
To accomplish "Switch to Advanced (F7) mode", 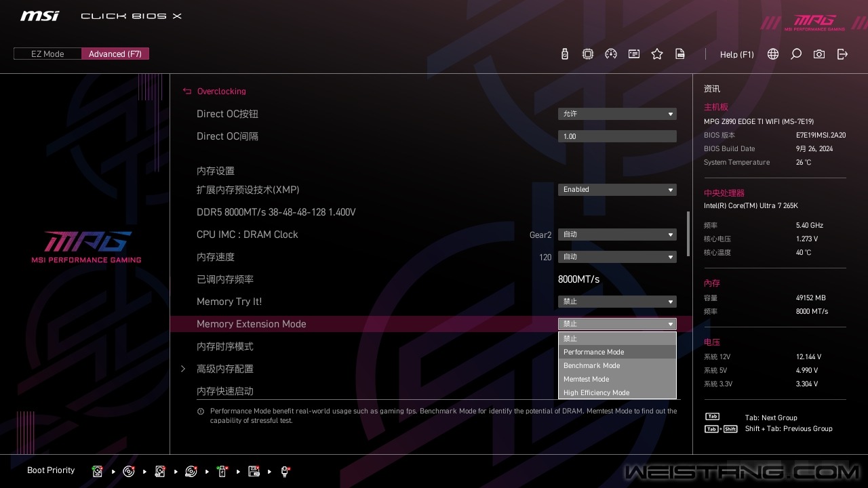I will click(115, 54).
